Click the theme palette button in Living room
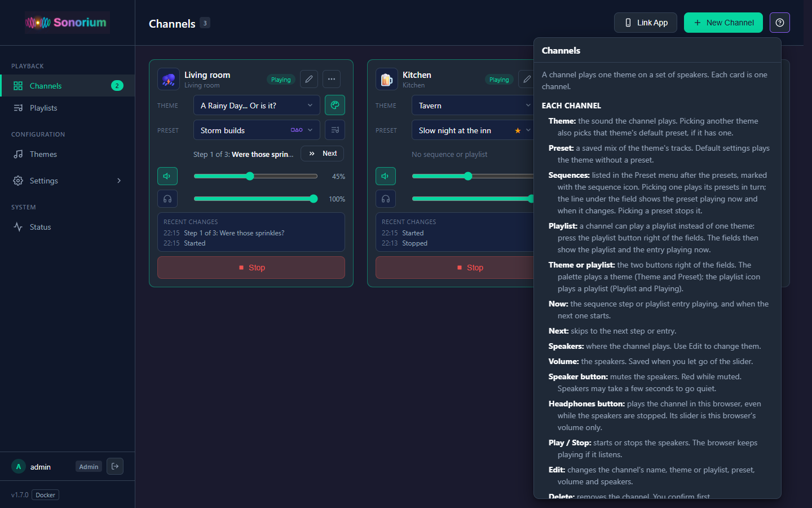Image resolution: width=812 pixels, height=508 pixels. (335, 105)
